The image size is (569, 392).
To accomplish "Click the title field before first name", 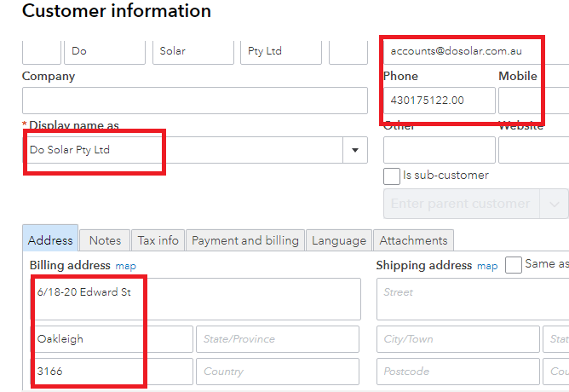I will click(x=42, y=52).
